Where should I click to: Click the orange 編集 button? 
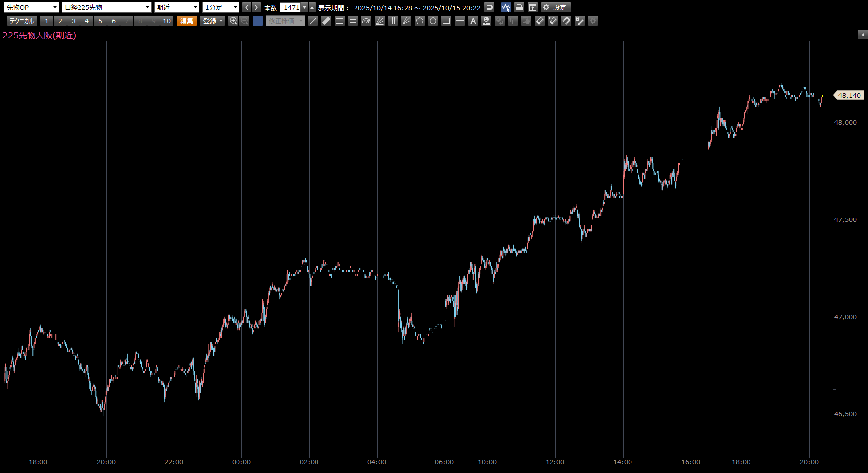[x=187, y=21]
